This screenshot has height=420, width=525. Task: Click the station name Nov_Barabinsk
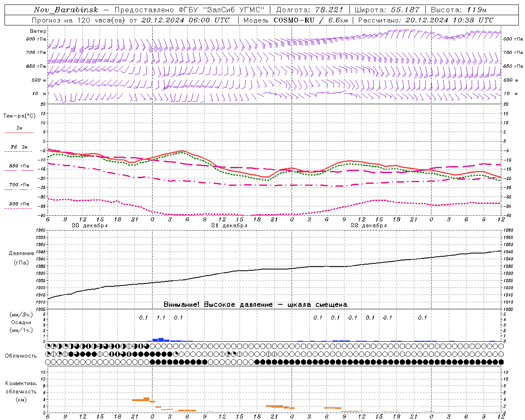pos(66,10)
